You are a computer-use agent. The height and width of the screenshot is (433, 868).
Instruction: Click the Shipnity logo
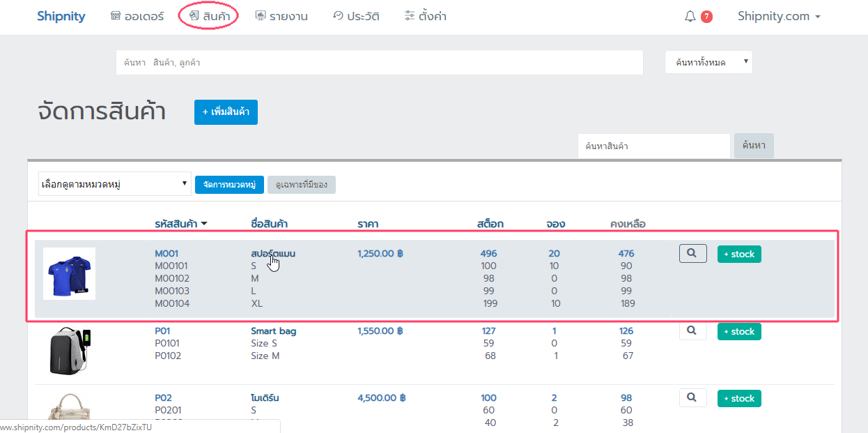point(61,16)
